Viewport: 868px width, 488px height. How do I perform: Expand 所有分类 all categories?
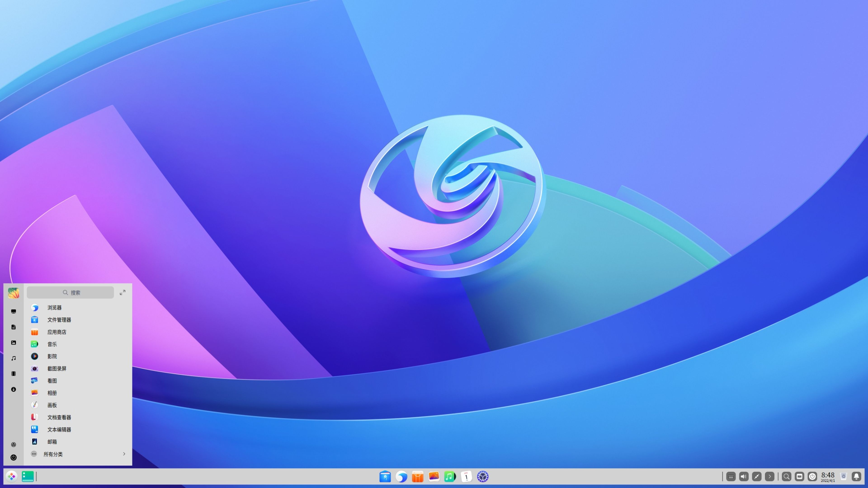pos(78,454)
